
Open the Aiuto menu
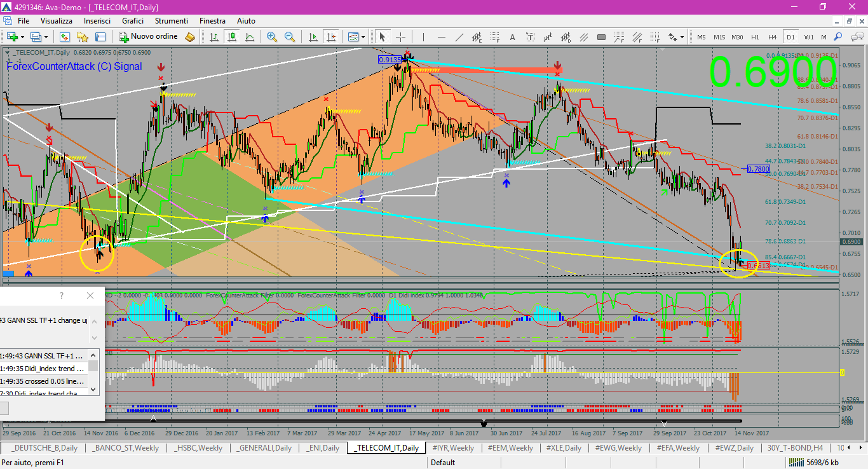[x=247, y=21]
